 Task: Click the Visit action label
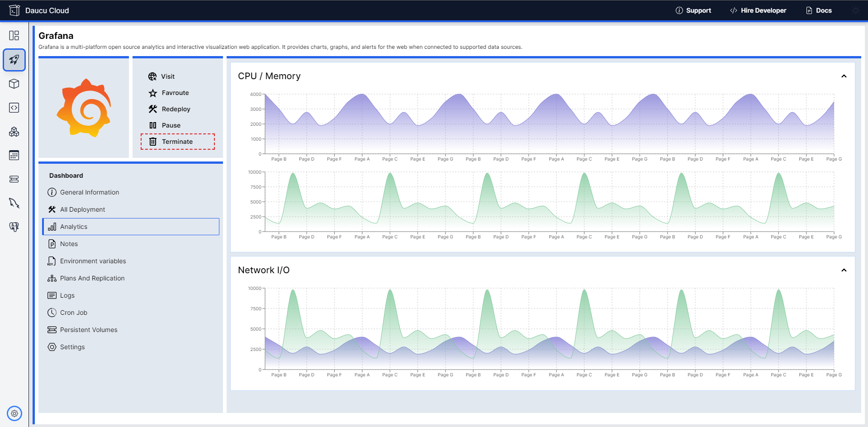[168, 76]
